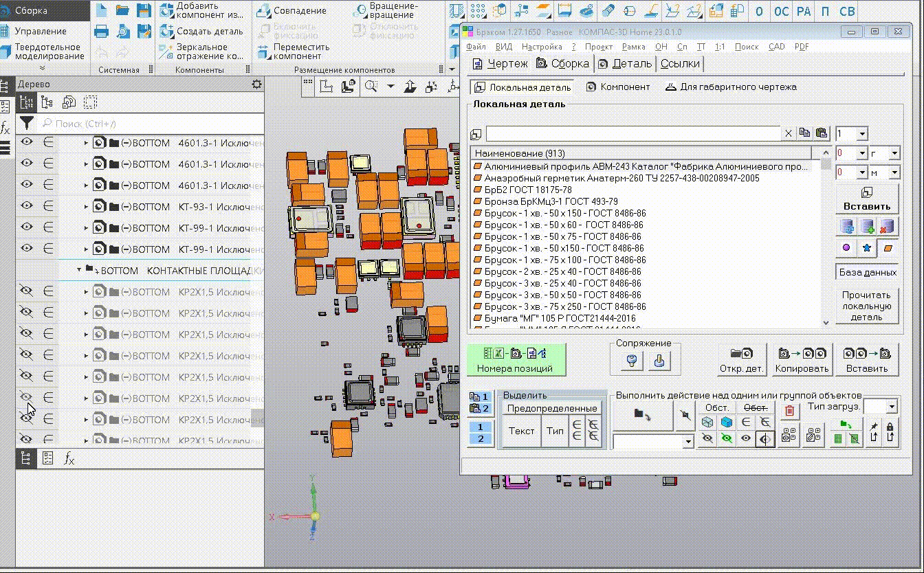The width and height of the screenshot is (924, 573).
Task: Click the Mirror component icon
Action: pyautogui.click(x=166, y=52)
